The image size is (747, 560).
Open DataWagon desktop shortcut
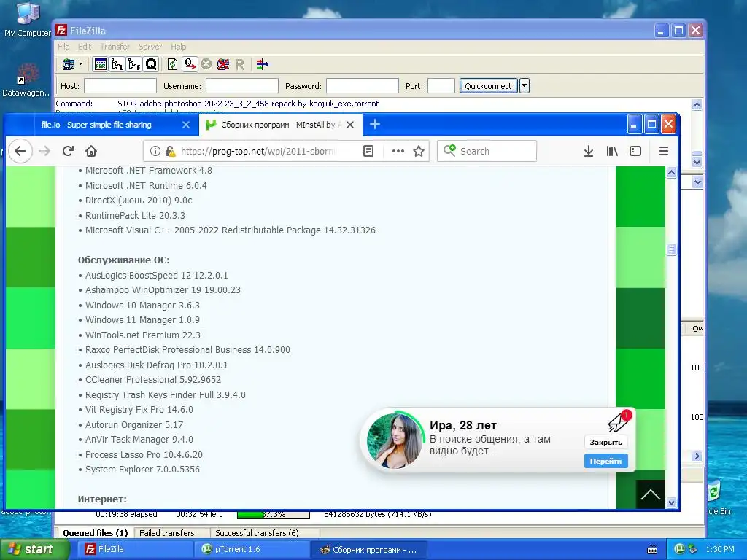click(x=26, y=80)
